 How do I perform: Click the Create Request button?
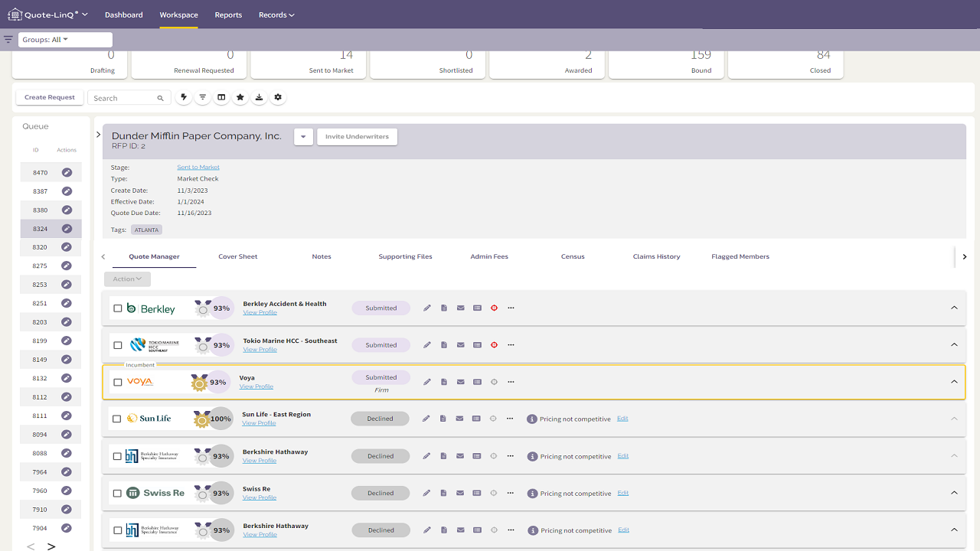tap(50, 97)
